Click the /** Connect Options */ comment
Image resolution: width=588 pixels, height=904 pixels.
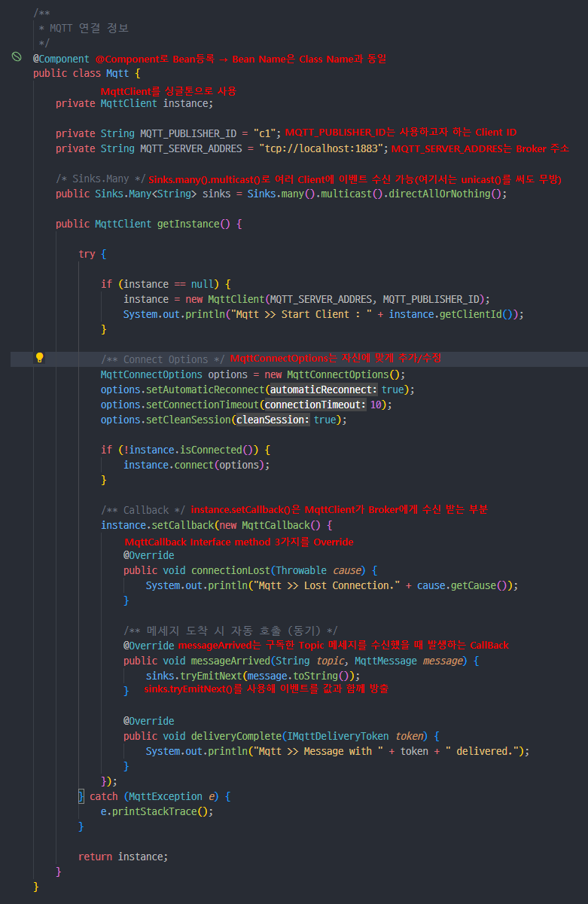pyautogui.click(x=163, y=359)
